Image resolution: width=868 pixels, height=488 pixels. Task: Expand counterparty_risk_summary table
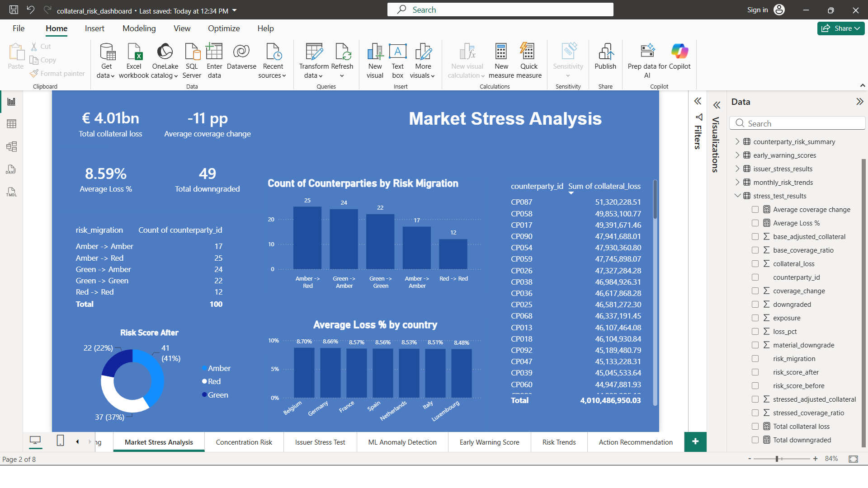[x=737, y=141]
